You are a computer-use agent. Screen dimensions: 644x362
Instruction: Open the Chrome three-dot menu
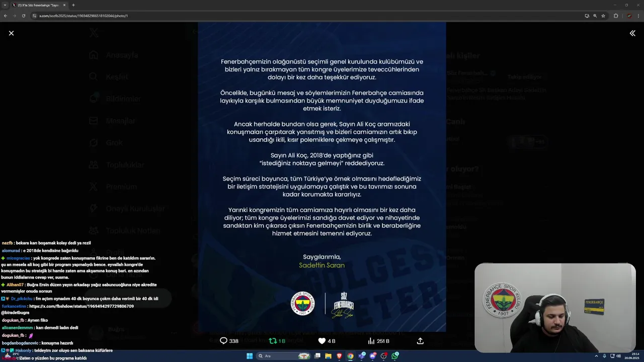[638, 16]
